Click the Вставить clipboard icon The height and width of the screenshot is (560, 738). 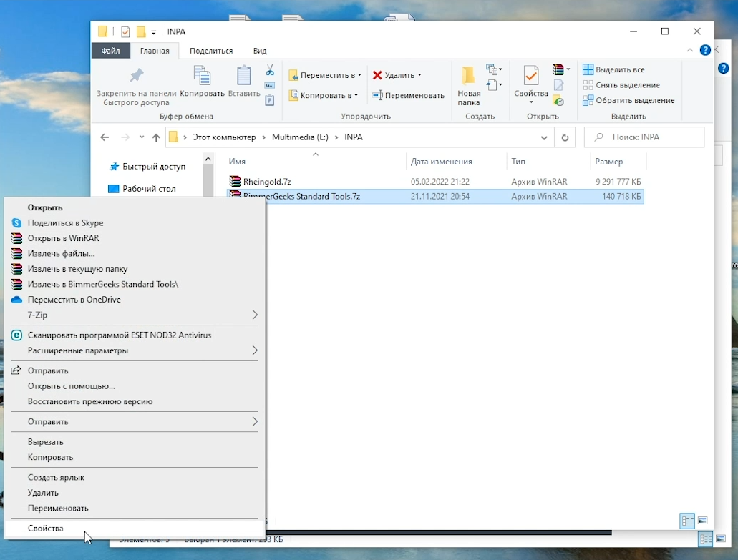click(x=244, y=76)
